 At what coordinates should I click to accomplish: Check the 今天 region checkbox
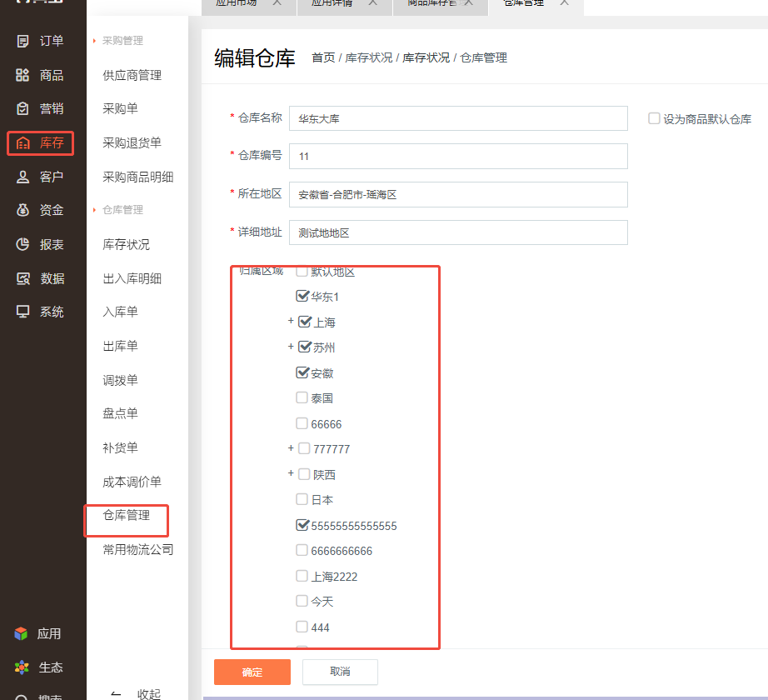click(x=302, y=601)
